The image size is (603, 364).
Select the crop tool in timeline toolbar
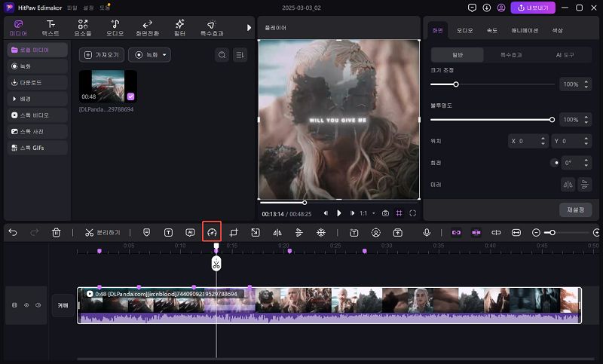point(234,233)
